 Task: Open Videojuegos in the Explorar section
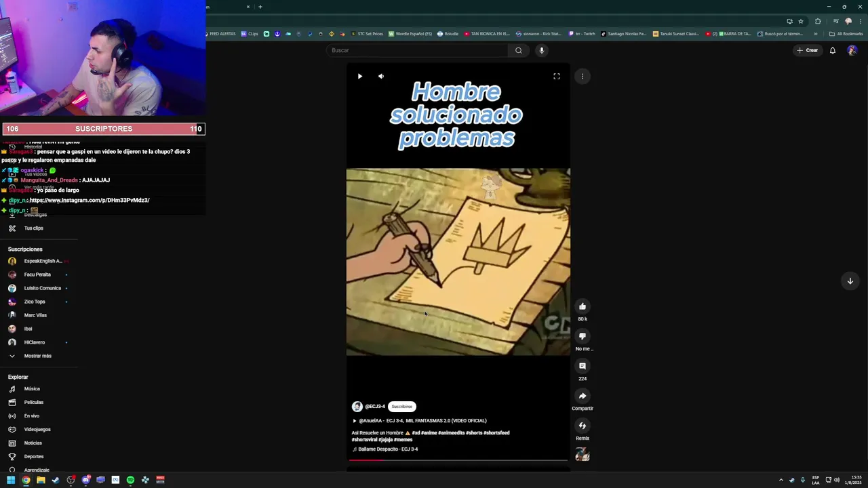(x=39, y=430)
